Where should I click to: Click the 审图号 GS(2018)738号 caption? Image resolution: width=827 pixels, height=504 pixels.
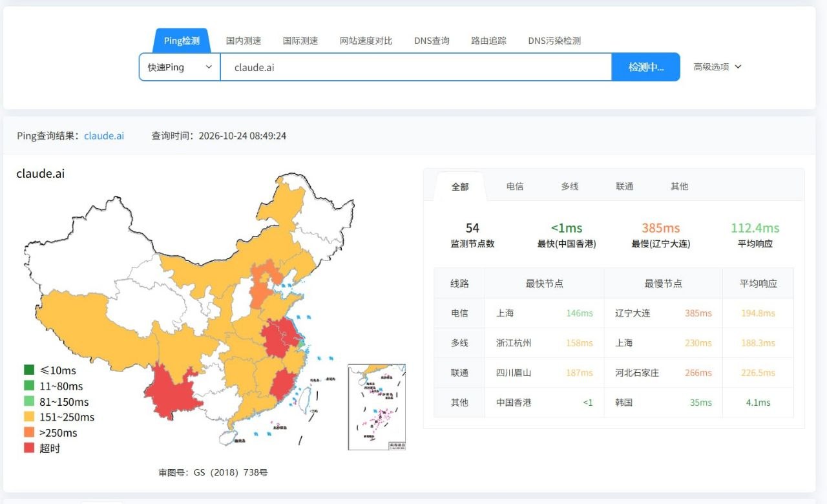[213, 472]
